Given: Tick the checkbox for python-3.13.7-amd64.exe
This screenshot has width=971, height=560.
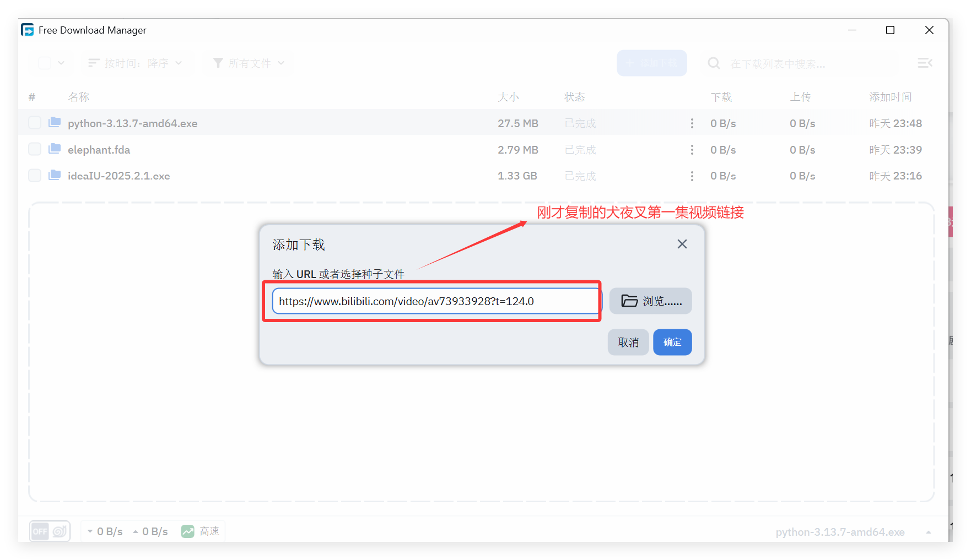Looking at the screenshot, I should pyautogui.click(x=35, y=123).
